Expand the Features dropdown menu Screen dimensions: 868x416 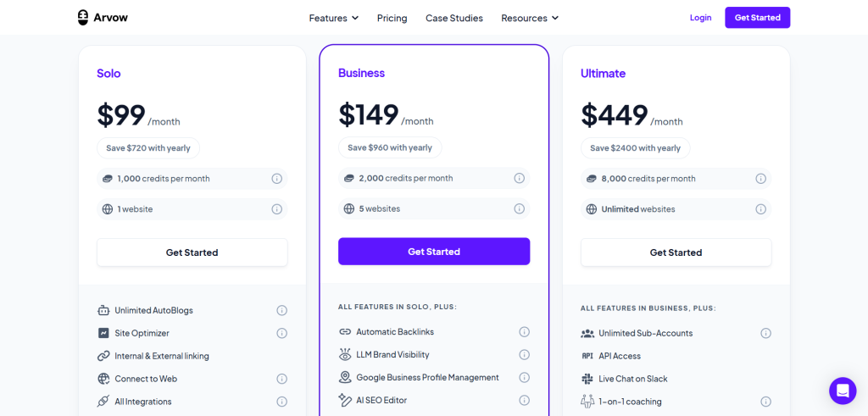[334, 18]
